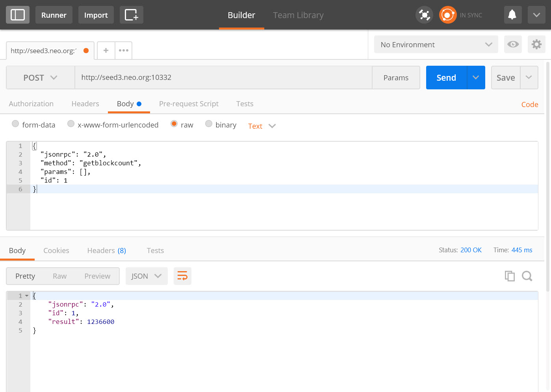
Task: Open a new window icon
Action: pos(132,15)
